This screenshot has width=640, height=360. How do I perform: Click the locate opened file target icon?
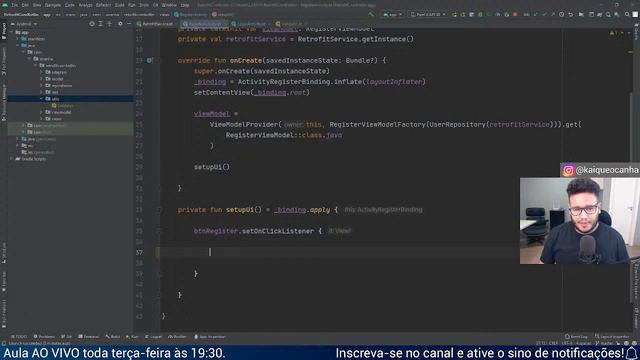point(92,24)
